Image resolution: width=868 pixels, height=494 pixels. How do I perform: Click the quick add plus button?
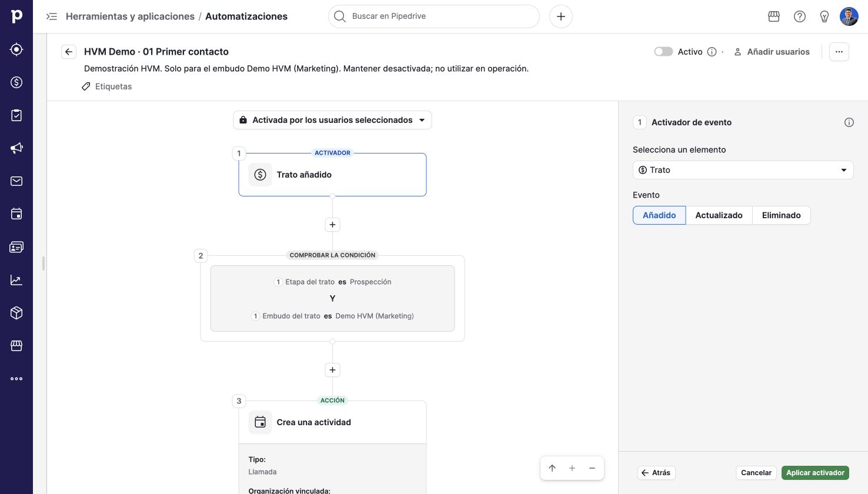[561, 16]
